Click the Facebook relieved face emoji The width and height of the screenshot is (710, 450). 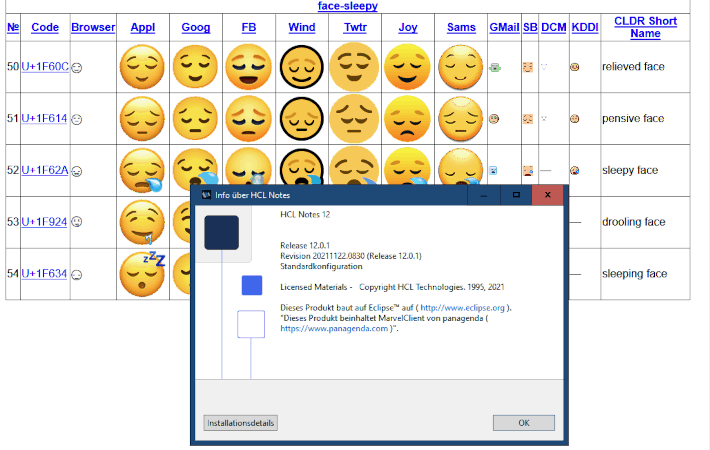click(248, 67)
